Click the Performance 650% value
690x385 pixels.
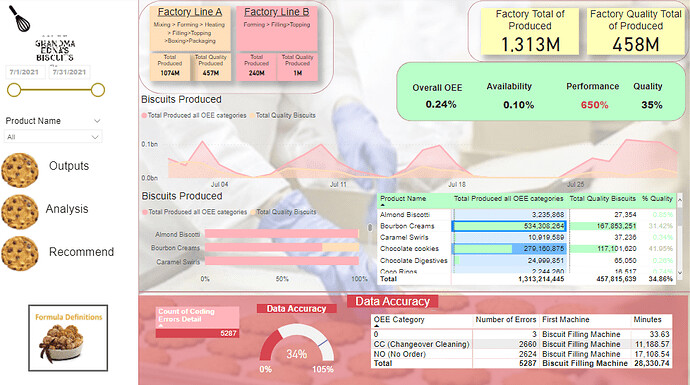pyautogui.click(x=594, y=105)
